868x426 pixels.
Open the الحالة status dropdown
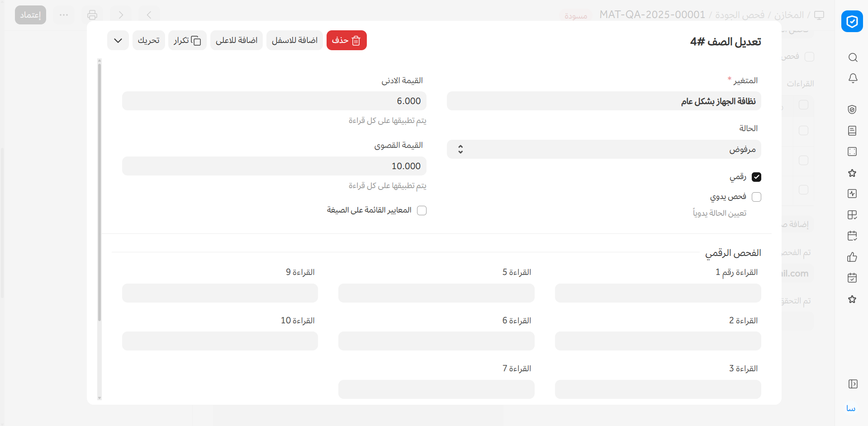point(603,149)
